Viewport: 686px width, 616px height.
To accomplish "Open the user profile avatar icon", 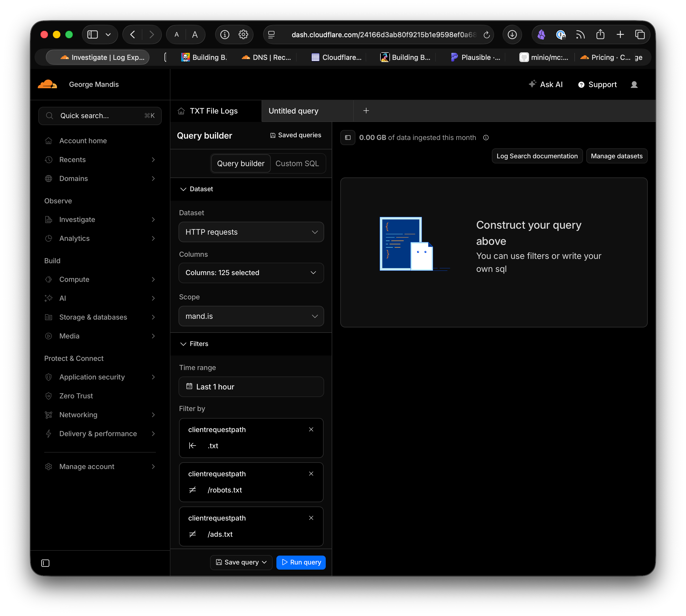I will (634, 85).
